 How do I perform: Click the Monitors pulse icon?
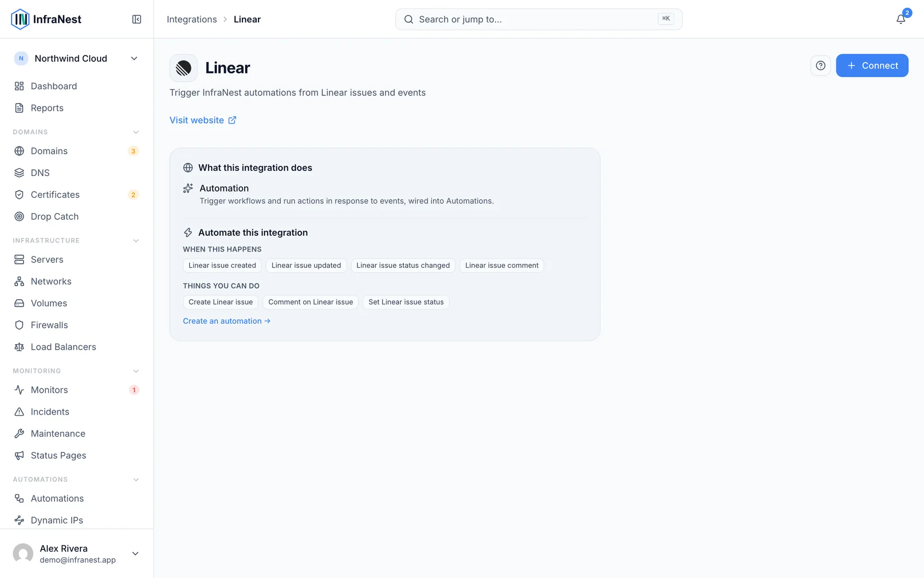coord(19,390)
